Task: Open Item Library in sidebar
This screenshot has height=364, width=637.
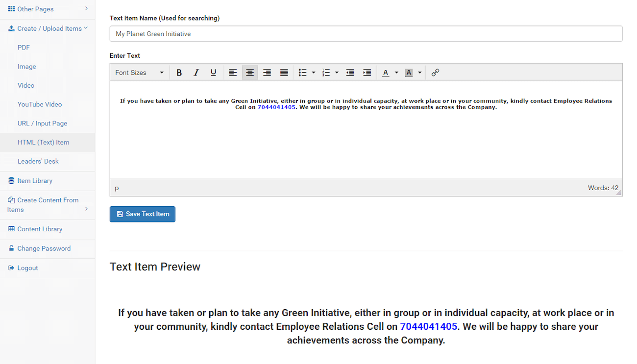Action: click(35, 181)
